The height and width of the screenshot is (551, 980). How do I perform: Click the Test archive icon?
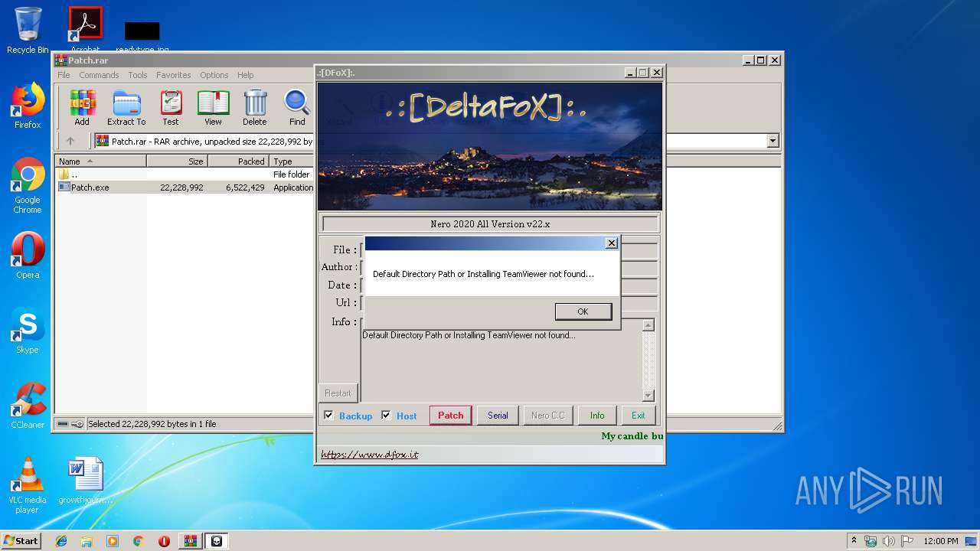coord(171,108)
